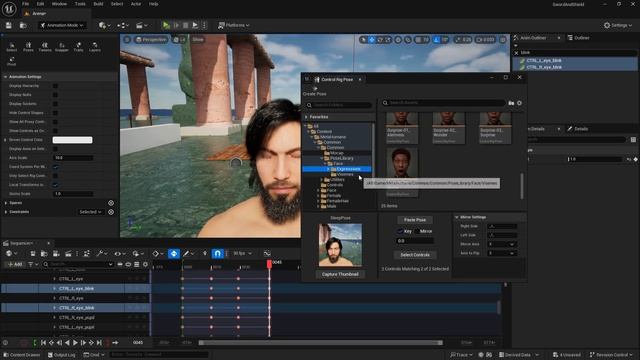Jump to sequence start
640x360 pixels.
pos(43,343)
